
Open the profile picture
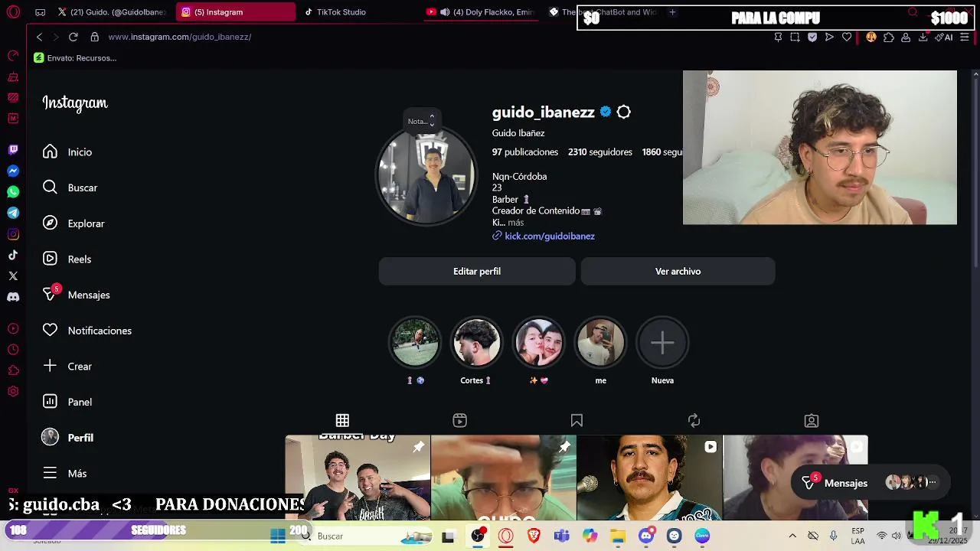[x=426, y=177]
